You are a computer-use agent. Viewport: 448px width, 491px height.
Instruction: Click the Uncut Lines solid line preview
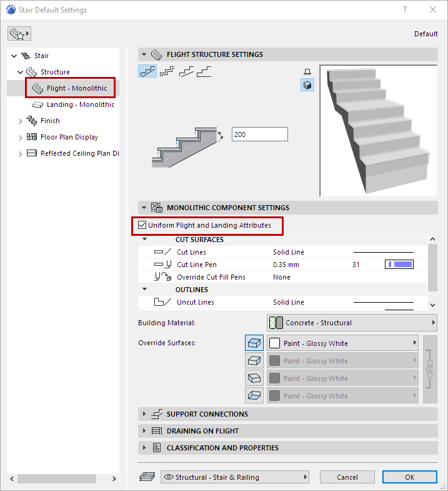(x=383, y=302)
